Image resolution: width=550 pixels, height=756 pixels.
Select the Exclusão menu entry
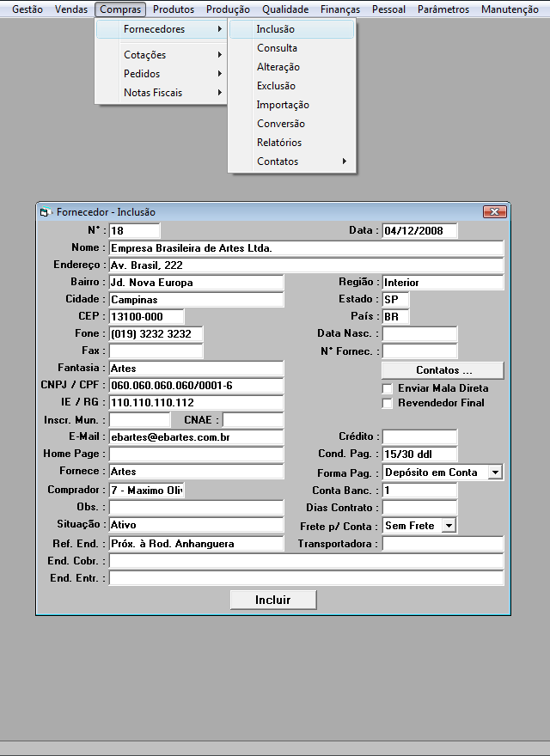(x=292, y=86)
